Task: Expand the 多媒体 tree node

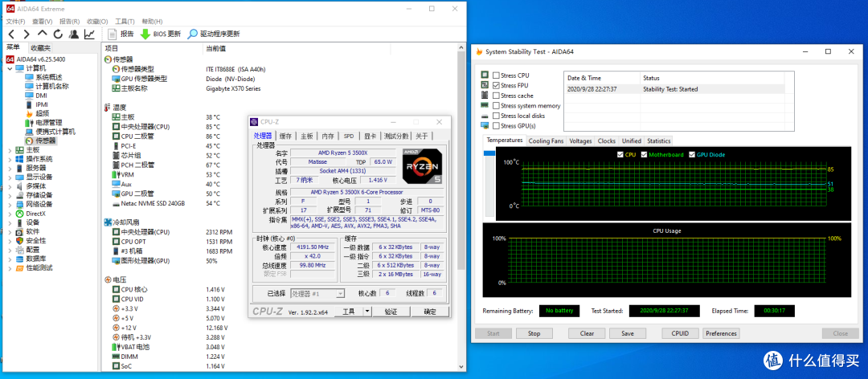Action: pyautogui.click(x=10, y=186)
